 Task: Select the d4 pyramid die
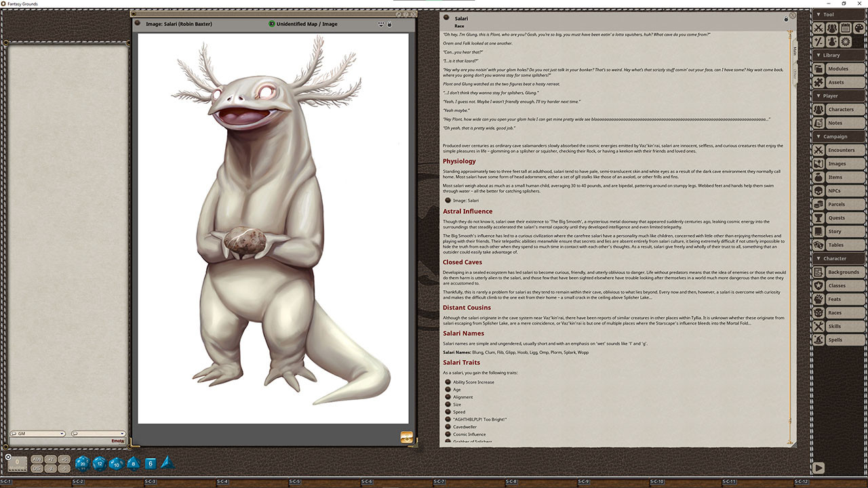click(x=167, y=463)
